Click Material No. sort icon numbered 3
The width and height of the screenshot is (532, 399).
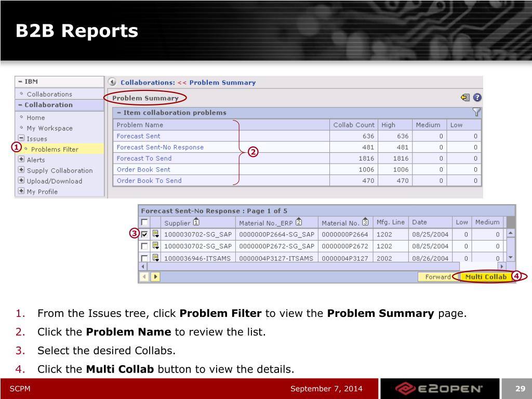[365, 222]
